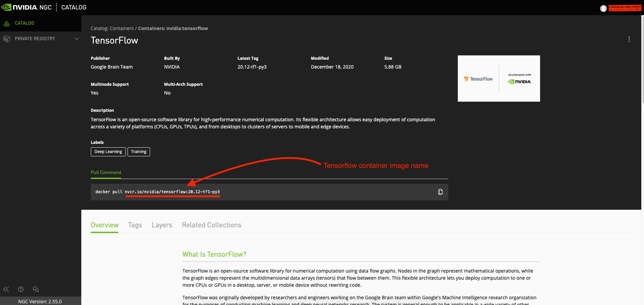Click the redacted username in header
The image size is (644, 305).
(625, 8)
